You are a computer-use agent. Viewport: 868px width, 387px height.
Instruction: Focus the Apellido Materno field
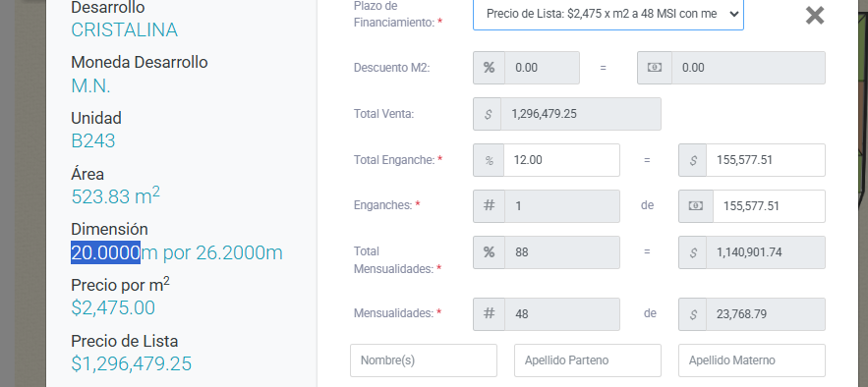[x=752, y=360]
